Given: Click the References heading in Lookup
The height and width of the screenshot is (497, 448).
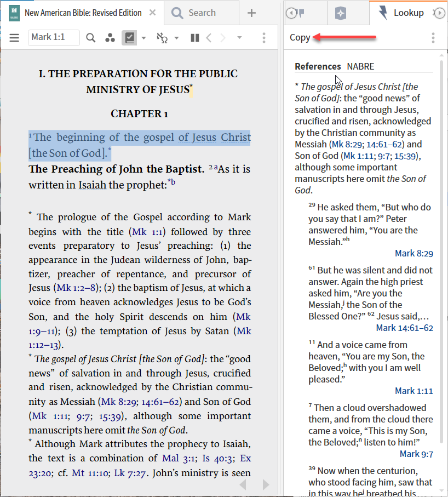Looking at the screenshot, I should [318, 66].
